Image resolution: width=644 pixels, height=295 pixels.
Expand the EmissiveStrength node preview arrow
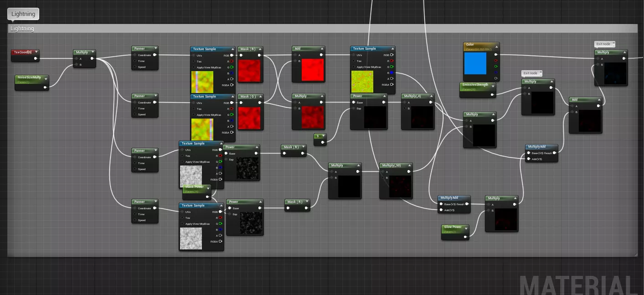click(x=492, y=86)
